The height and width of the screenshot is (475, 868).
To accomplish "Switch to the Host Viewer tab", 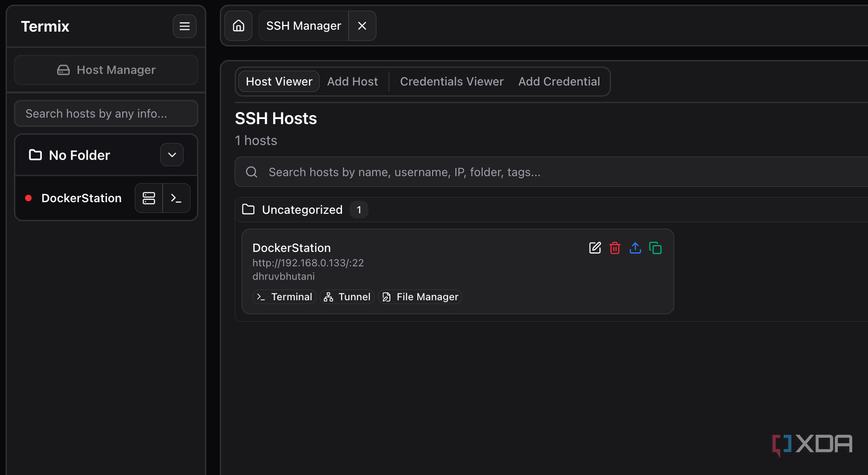I will coord(279,81).
